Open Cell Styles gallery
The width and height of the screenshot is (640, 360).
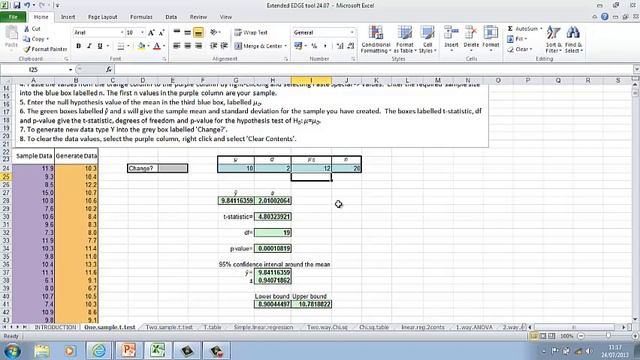pyautogui.click(x=427, y=39)
